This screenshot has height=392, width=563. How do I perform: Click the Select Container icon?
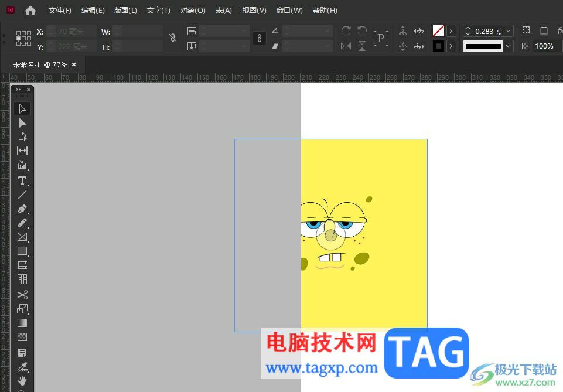(x=403, y=31)
